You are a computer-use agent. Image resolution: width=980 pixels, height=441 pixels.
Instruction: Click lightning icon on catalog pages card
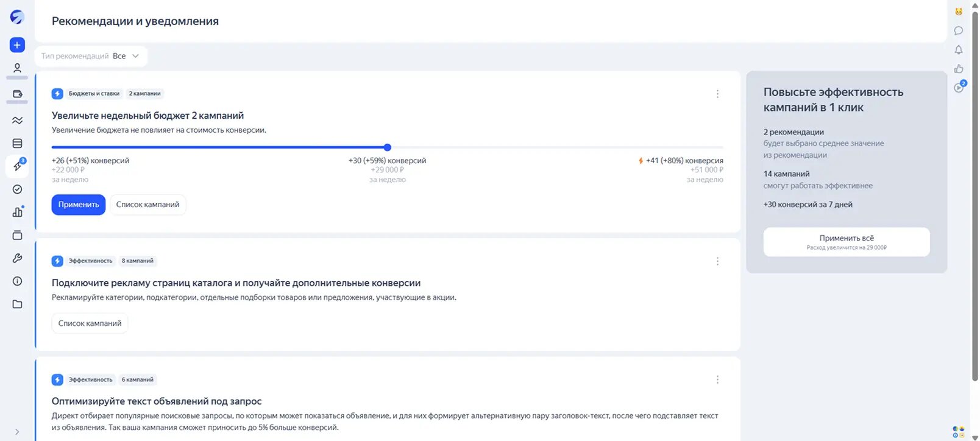pyautogui.click(x=57, y=261)
